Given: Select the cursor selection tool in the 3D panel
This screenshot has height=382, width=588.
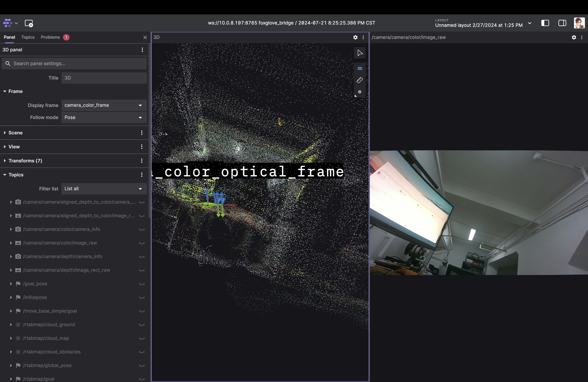Looking at the screenshot, I should pyautogui.click(x=360, y=53).
